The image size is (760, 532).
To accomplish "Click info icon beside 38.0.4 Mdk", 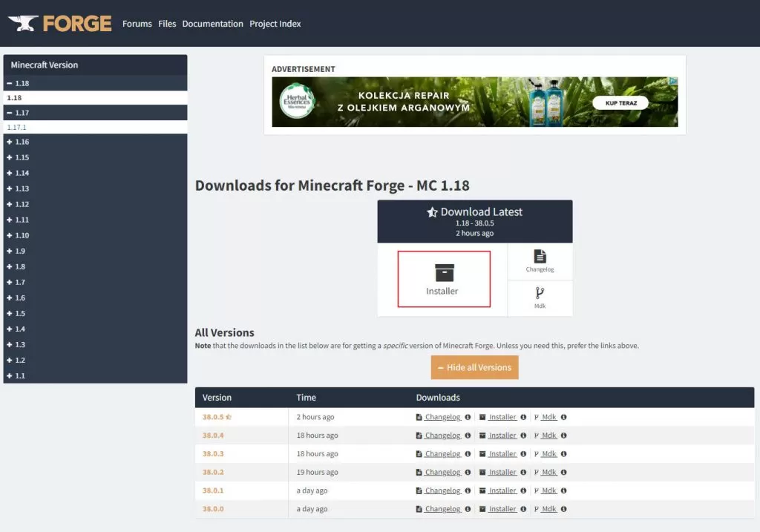I will click(564, 435).
